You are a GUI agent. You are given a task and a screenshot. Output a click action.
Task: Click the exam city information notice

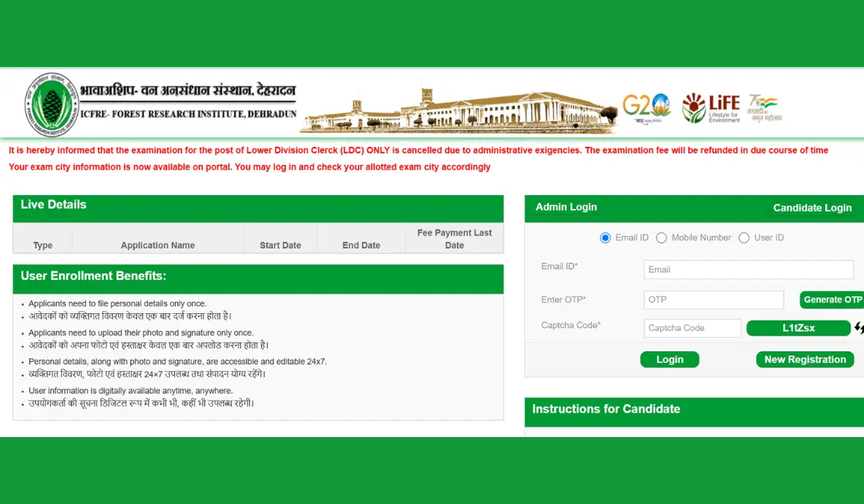pyautogui.click(x=249, y=167)
